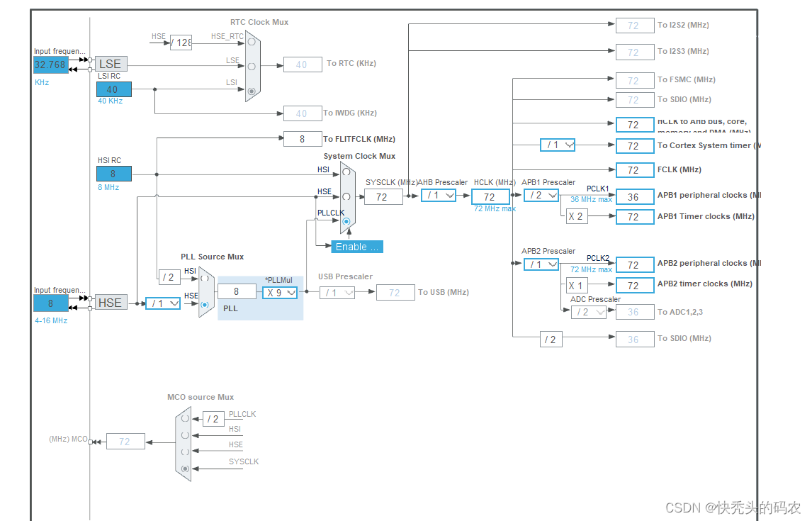812x521 pixels.
Task: Edit the HCLK frequency field showing 72
Action: coord(490,196)
